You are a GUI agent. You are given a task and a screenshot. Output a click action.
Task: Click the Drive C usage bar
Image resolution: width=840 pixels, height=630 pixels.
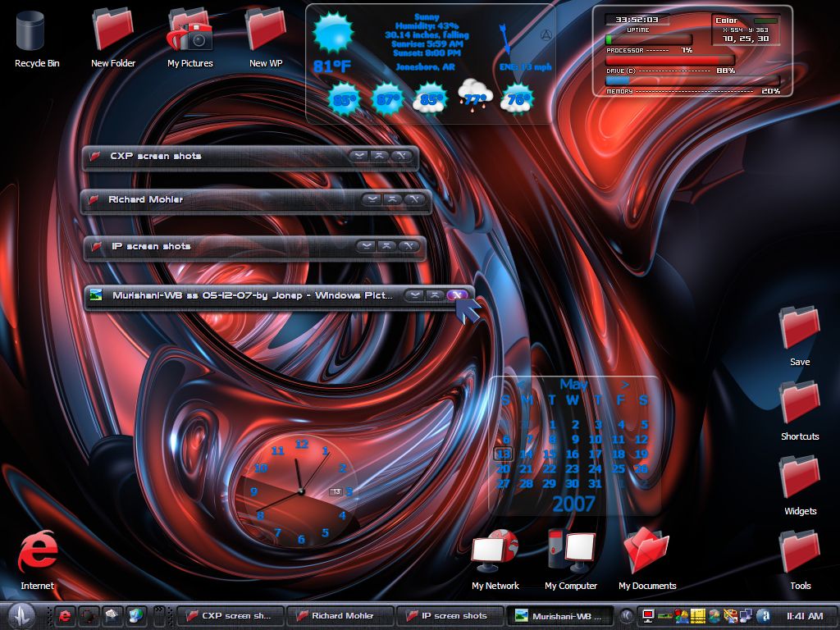669,60
